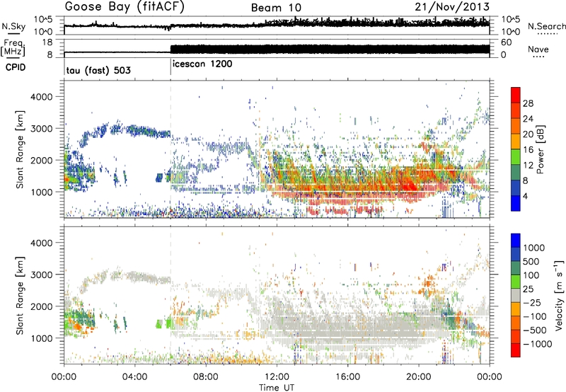Click the blue bottom swatch of the power colorbar
This screenshot has height=392, width=566.
(516, 203)
